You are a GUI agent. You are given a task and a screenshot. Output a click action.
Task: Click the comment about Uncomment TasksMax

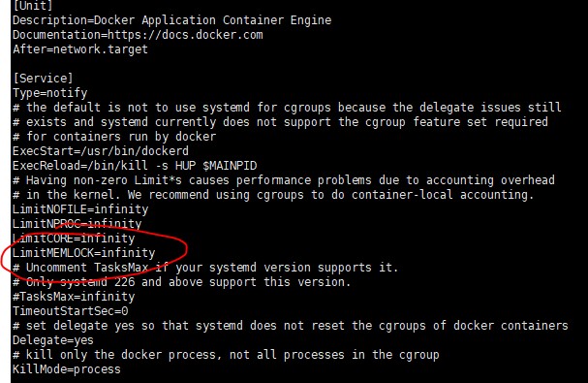coord(205,268)
